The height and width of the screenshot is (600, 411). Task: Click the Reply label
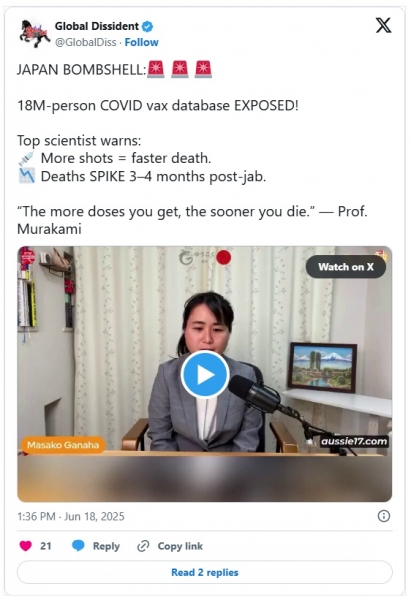click(106, 546)
